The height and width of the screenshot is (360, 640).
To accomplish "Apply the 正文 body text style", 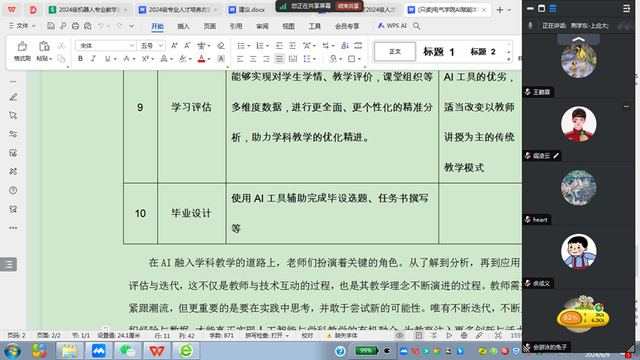I will (x=395, y=51).
